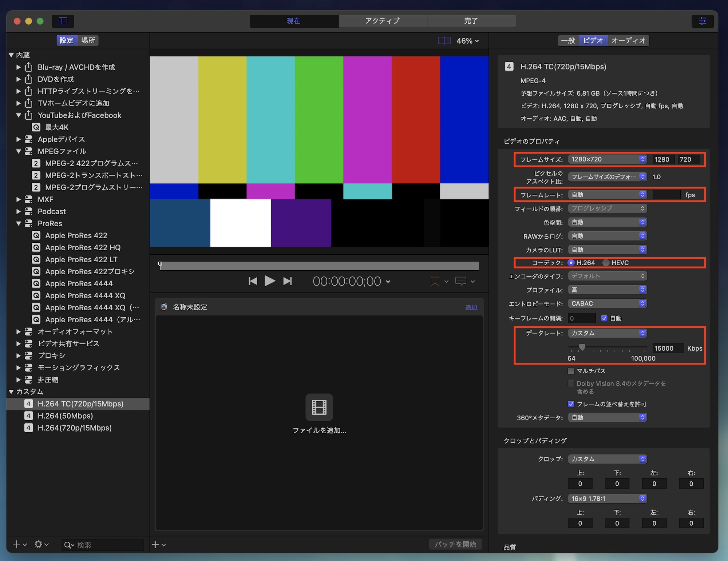Click the gear action menu at bottom left
The width and height of the screenshot is (728, 561).
pyautogui.click(x=39, y=544)
